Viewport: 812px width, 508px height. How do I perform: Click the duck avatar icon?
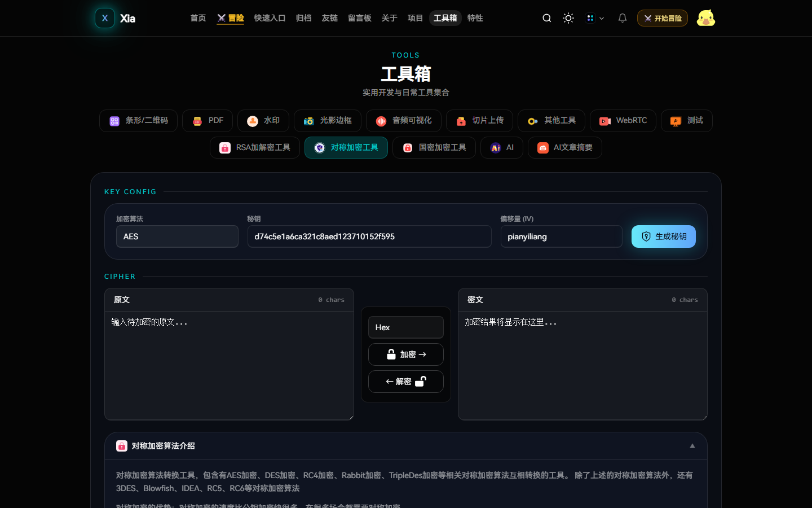(706, 18)
